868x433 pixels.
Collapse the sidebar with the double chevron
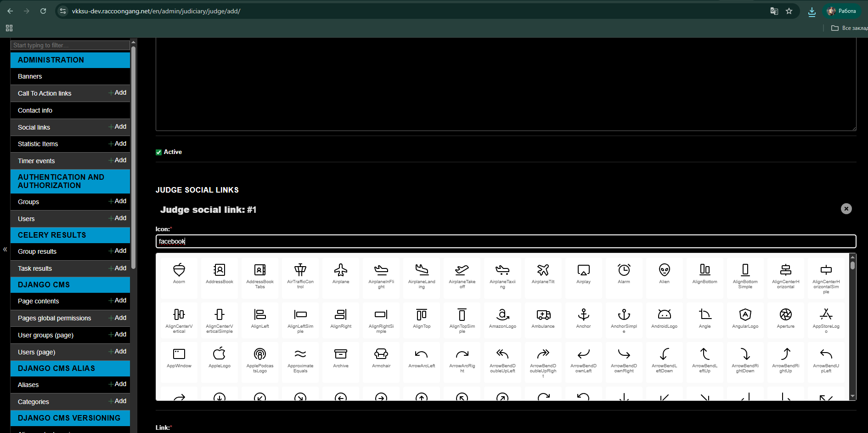[5, 250]
